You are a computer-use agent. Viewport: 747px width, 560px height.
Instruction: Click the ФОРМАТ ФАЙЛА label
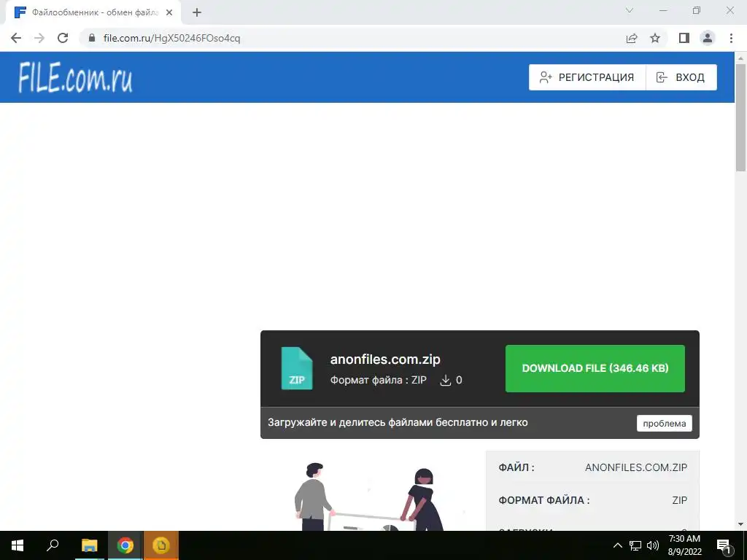[544, 500]
